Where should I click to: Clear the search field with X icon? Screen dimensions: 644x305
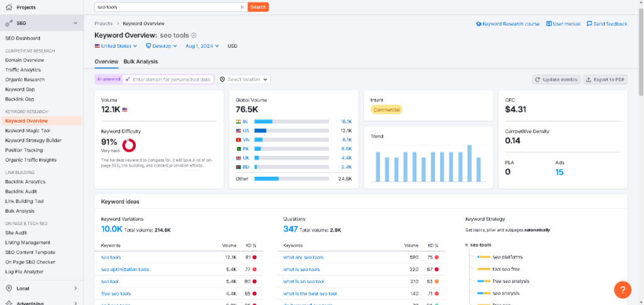(242, 7)
